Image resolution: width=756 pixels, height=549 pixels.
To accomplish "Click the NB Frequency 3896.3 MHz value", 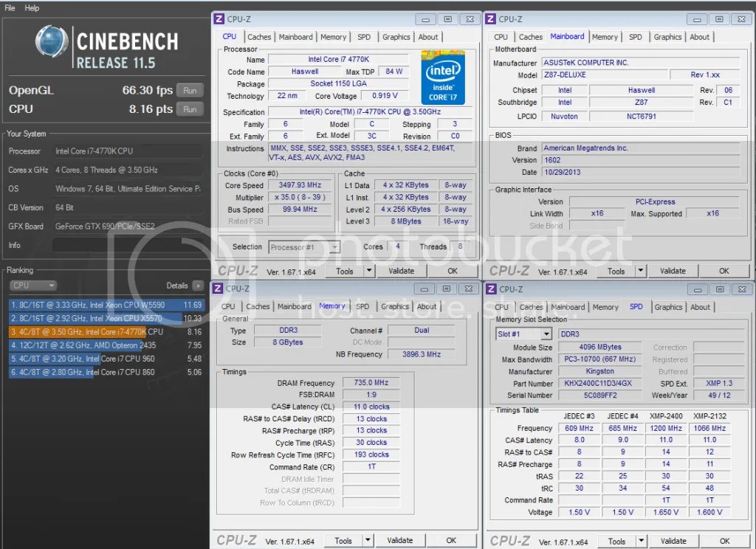I will [422, 354].
